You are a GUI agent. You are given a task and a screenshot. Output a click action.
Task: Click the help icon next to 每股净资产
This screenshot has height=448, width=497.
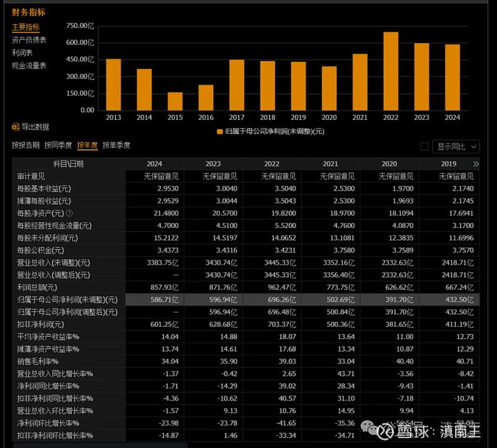[70, 213]
